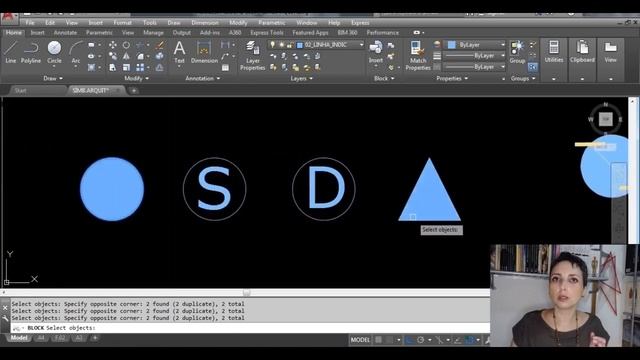
Task: Open the File menu
Action: [x=30, y=23]
